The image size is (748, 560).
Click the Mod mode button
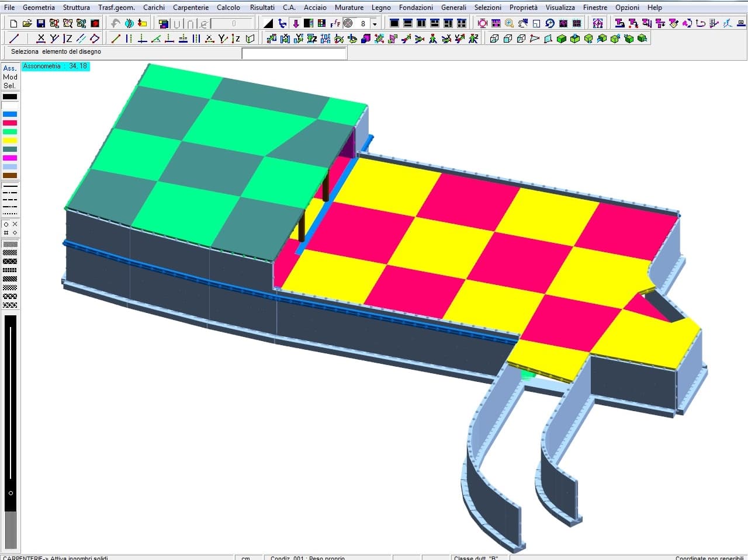pyautogui.click(x=10, y=77)
